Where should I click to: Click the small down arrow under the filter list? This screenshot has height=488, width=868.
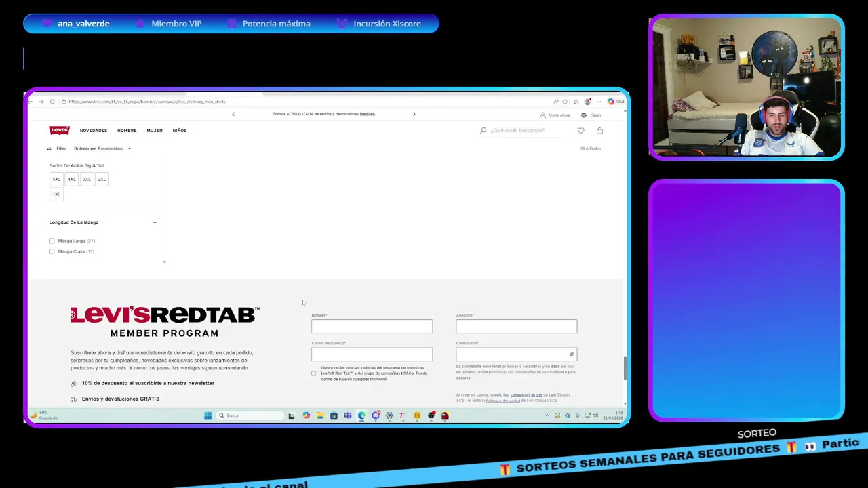click(164, 262)
